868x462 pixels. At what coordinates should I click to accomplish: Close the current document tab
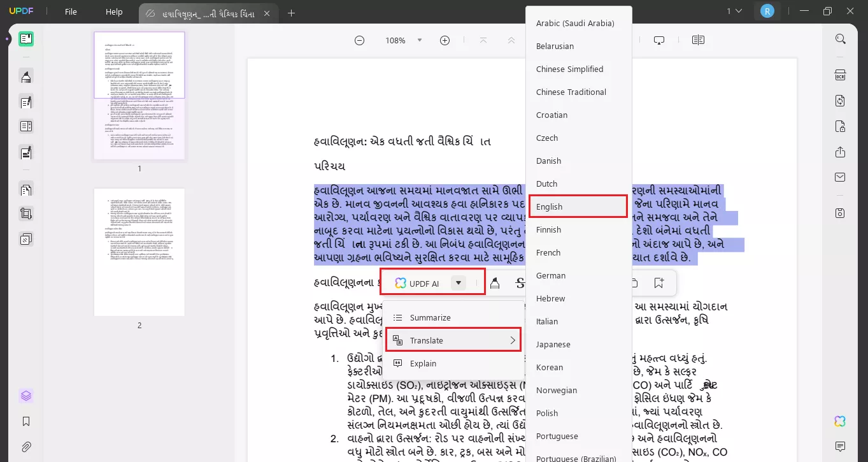click(266, 13)
